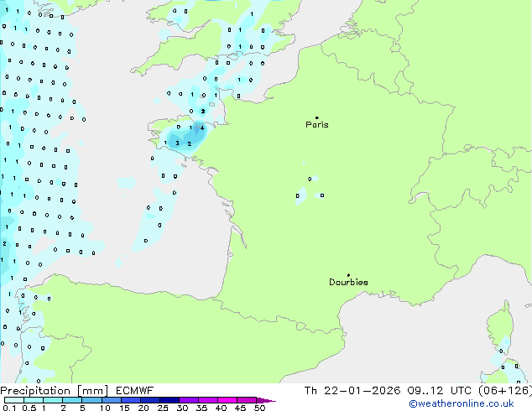This screenshot has width=532, height=411.
Task: Click the 09..12 UTC time text
Action: (440, 391)
